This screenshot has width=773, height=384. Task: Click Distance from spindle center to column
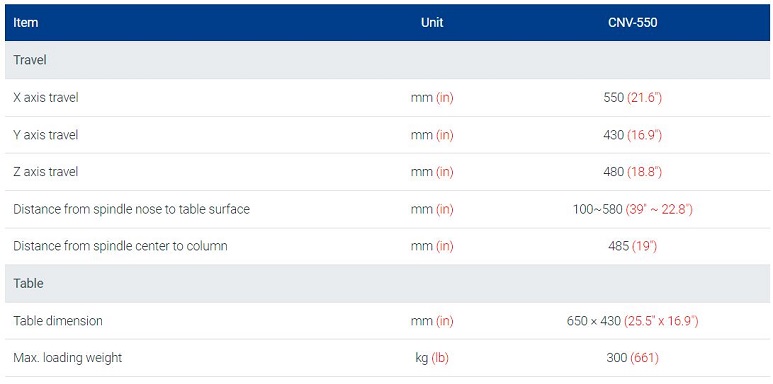tap(120, 246)
